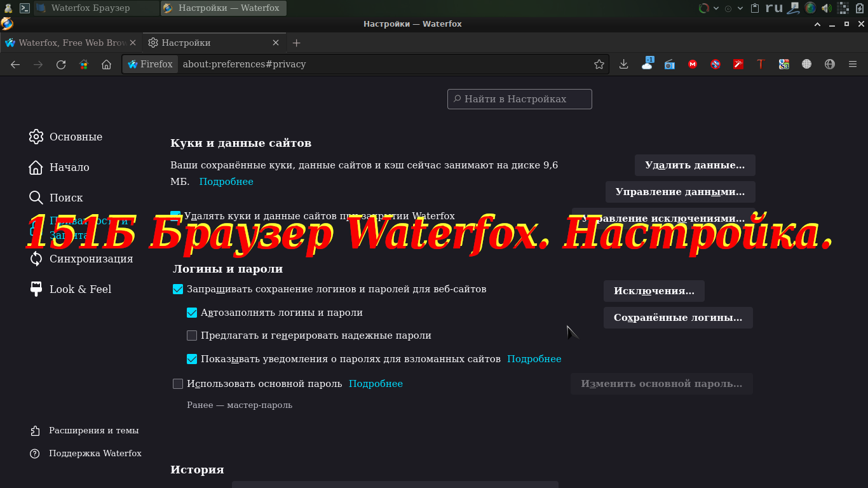Open the crossed-out blocker extension icon
Image resolution: width=868 pixels, height=488 pixels.
pos(715,64)
